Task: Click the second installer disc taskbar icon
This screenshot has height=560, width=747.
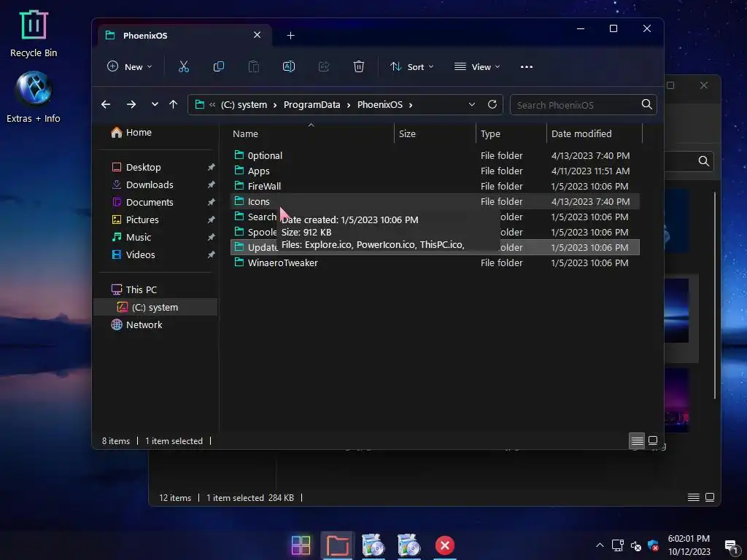Action: (409, 545)
